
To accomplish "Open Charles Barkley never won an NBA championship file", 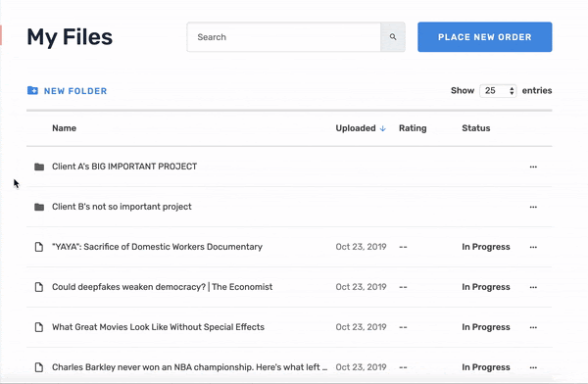I will click(x=190, y=367).
